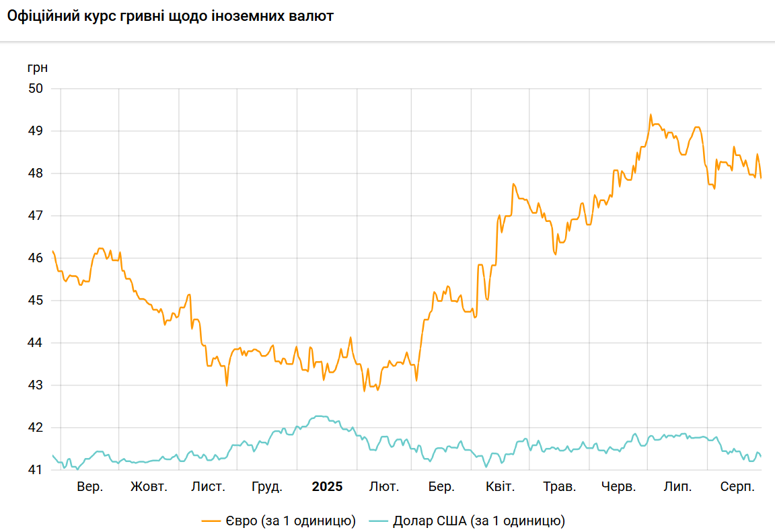Click the Жовт. month label
This screenshot has height=532, width=775.
click(149, 487)
